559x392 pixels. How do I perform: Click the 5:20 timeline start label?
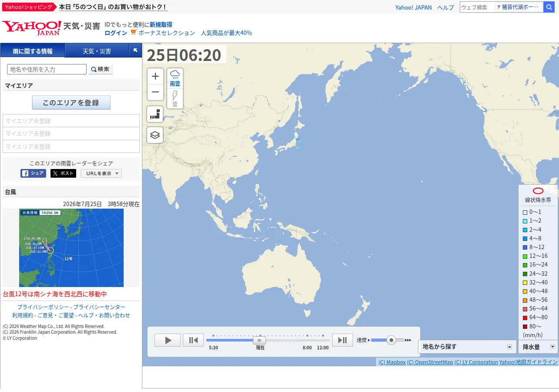213,348
